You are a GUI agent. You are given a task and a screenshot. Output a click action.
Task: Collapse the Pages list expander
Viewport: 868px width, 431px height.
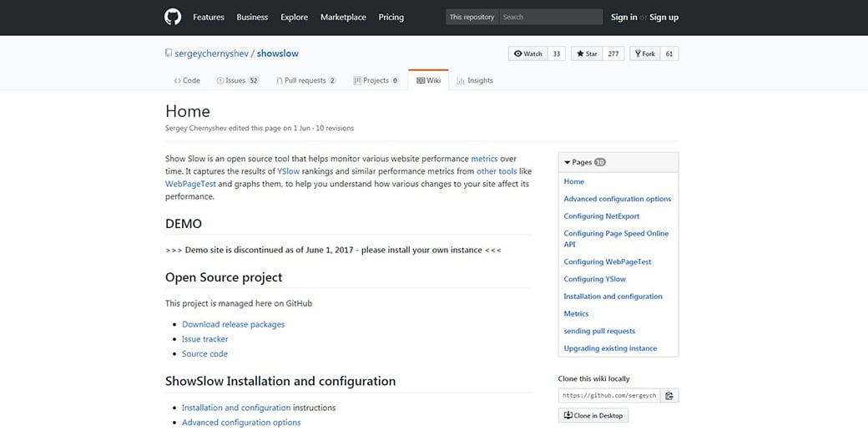568,162
